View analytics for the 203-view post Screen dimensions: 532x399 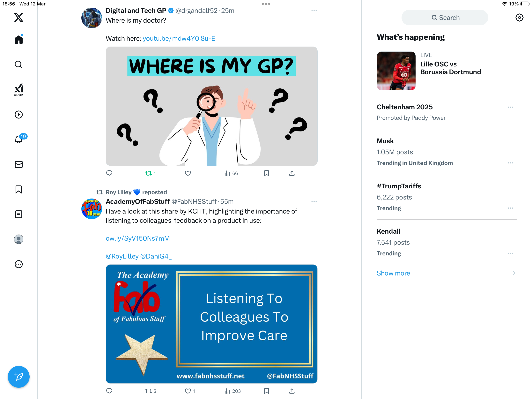tap(232, 391)
